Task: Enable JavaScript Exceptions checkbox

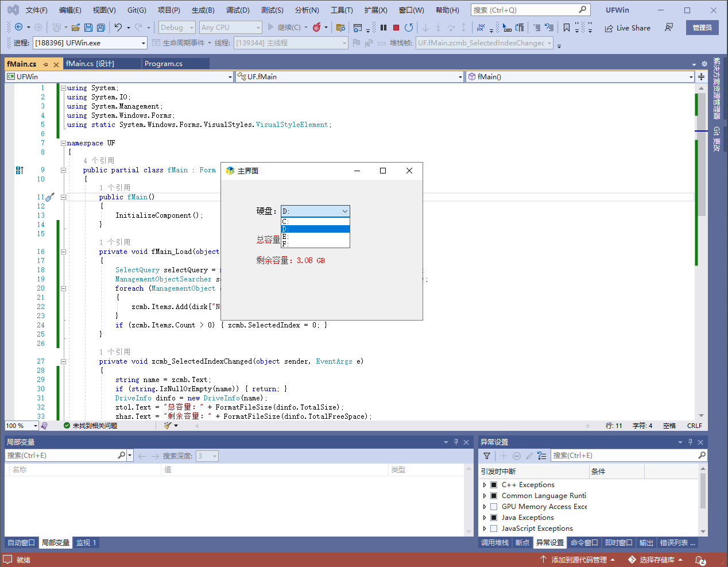Action: pyautogui.click(x=494, y=529)
